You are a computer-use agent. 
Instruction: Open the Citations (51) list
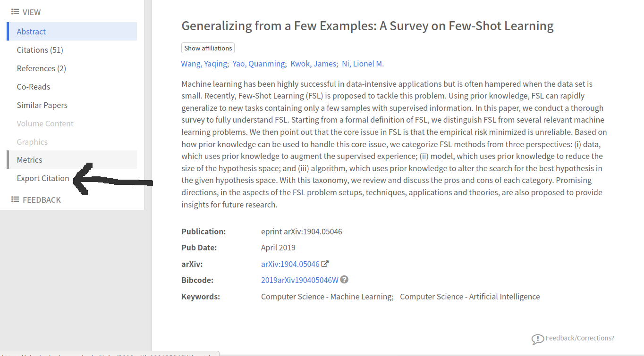[x=40, y=50]
